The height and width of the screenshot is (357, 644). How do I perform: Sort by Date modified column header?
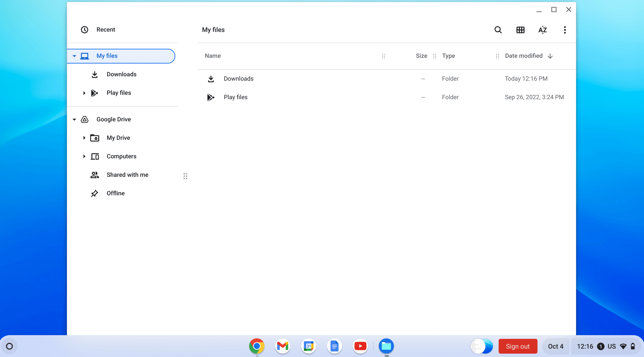point(524,56)
